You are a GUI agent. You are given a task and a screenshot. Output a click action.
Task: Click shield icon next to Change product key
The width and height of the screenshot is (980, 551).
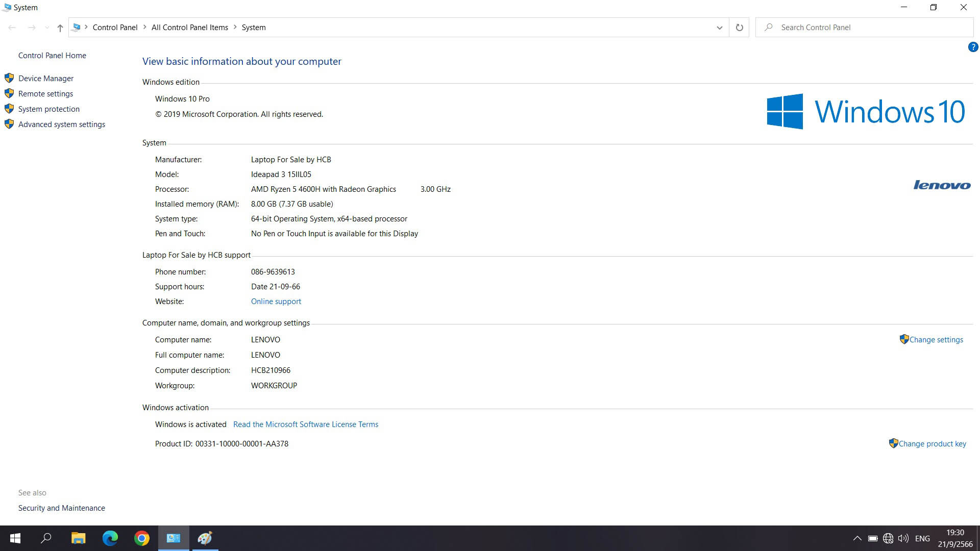[x=893, y=443]
